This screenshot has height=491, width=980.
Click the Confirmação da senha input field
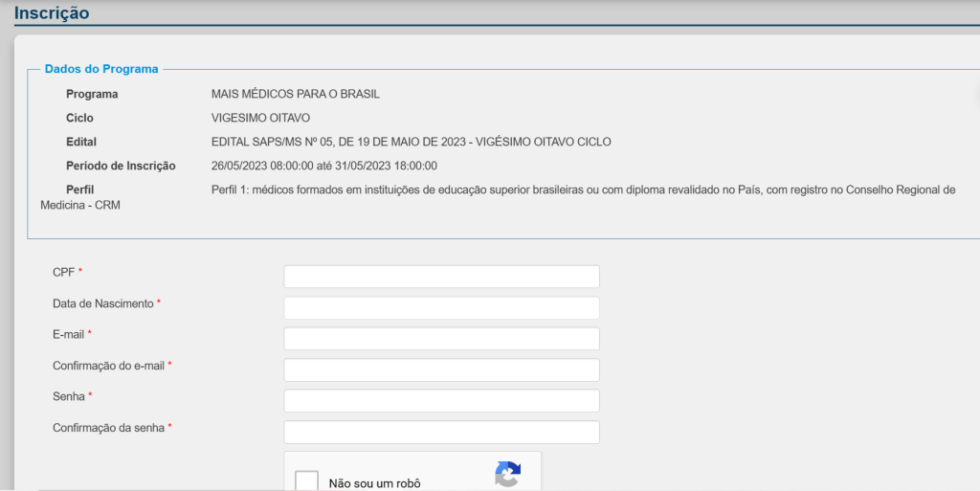pyautogui.click(x=441, y=433)
